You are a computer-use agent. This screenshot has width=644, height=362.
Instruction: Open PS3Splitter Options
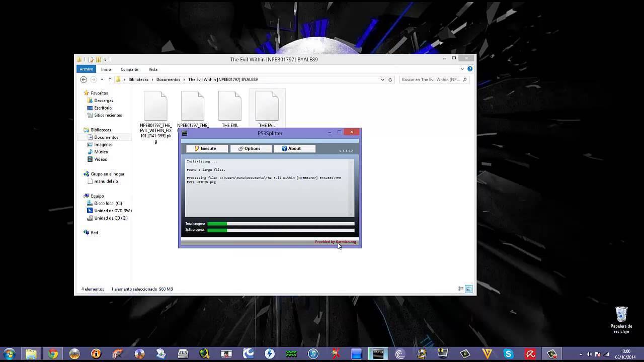point(250,148)
